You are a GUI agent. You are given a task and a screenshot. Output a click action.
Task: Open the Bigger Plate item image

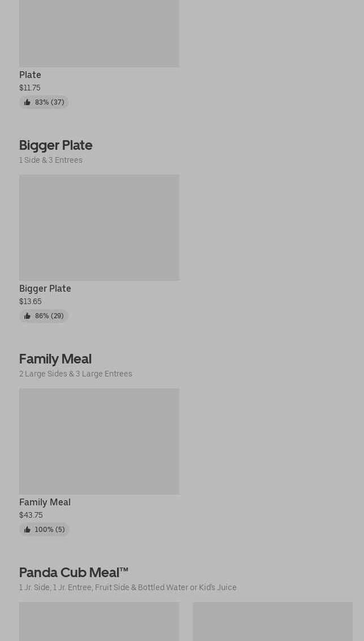99,227
